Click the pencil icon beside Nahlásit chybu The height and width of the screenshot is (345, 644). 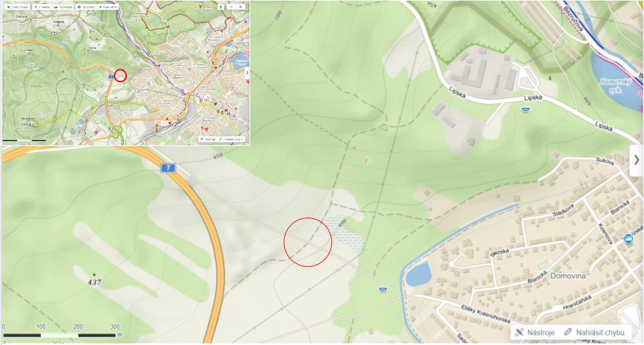(568, 332)
